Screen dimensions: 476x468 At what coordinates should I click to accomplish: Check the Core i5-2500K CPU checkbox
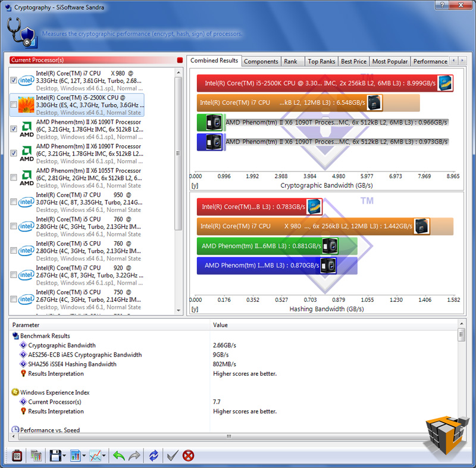point(13,104)
